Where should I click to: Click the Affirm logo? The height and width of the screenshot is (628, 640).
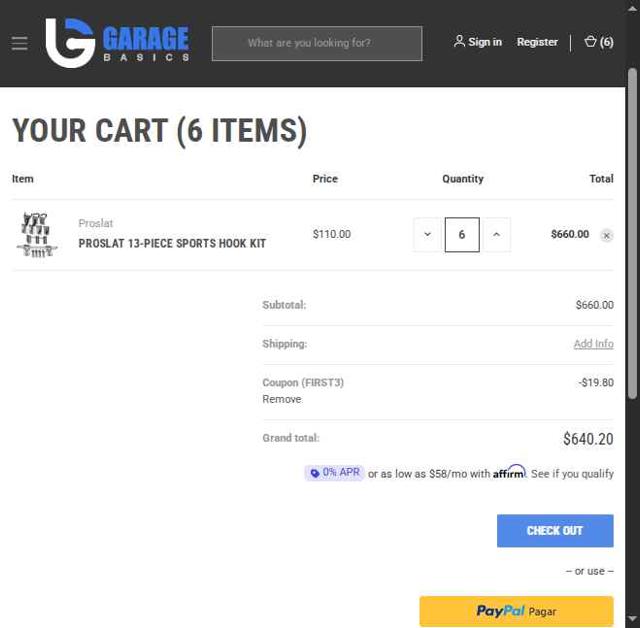[x=509, y=472]
